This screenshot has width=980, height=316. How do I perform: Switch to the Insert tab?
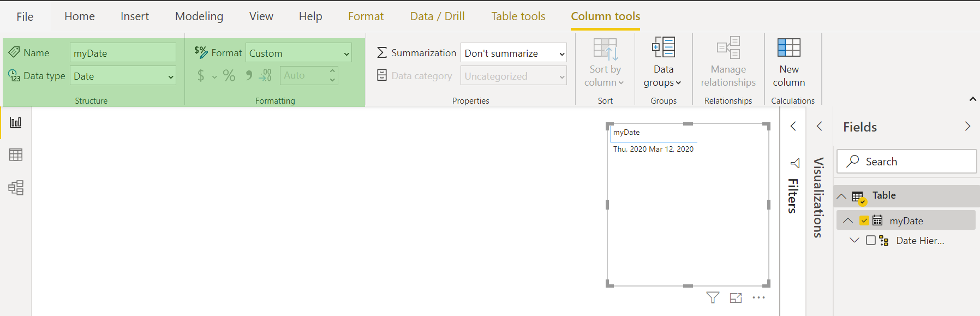click(x=135, y=16)
